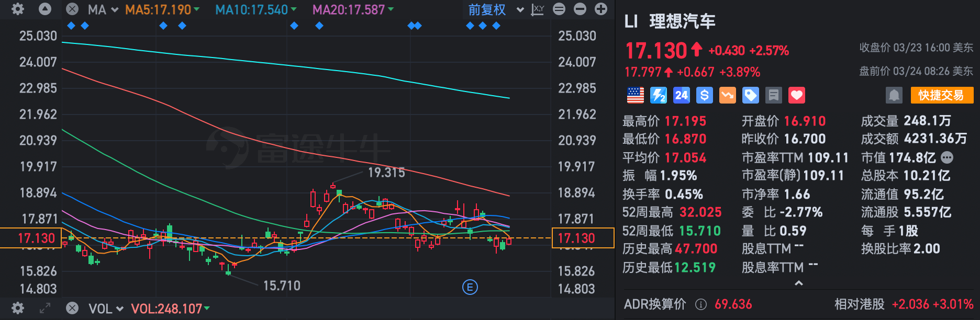Click the 52周最高 value 32.025
The height and width of the screenshot is (320, 980).
tap(700, 212)
